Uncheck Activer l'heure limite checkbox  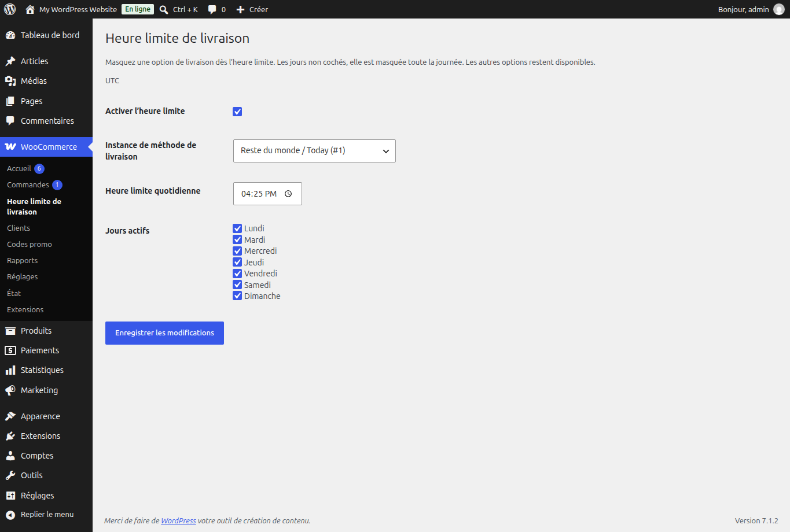pyautogui.click(x=237, y=112)
